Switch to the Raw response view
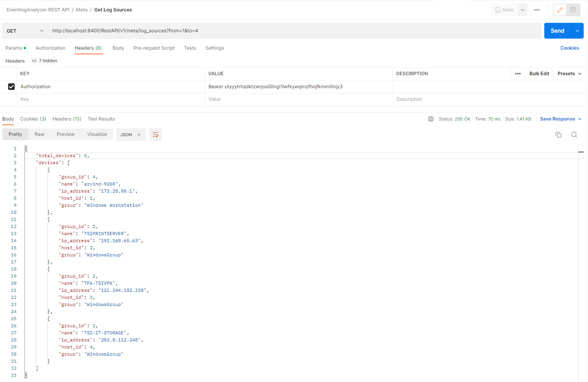 point(39,134)
